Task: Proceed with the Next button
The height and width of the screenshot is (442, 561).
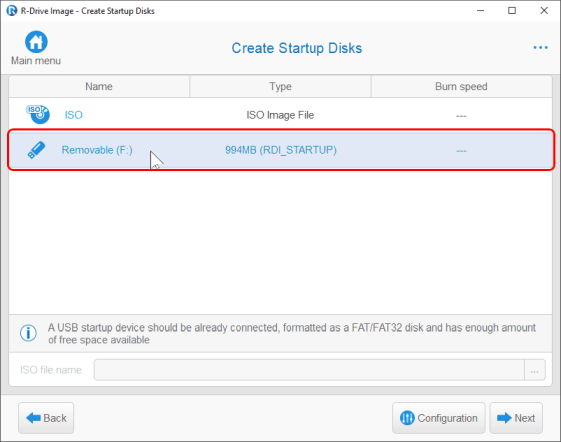Action: pyautogui.click(x=516, y=418)
